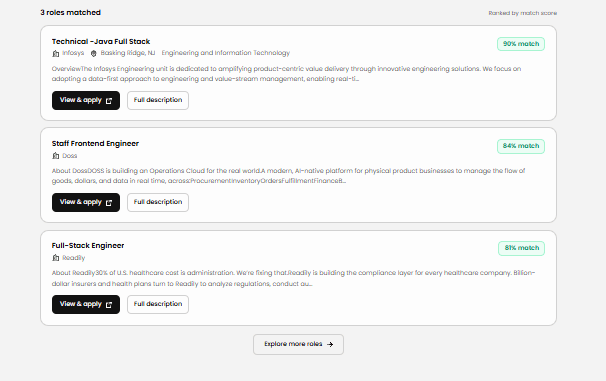This screenshot has height=381, width=606.
Task: Click the About Readily description text
Action: click(x=293, y=278)
